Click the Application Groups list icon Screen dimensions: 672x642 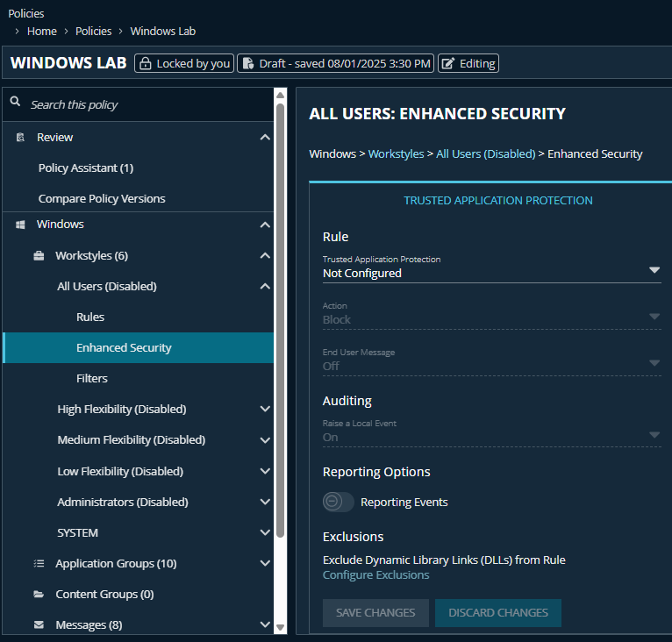tap(39, 564)
